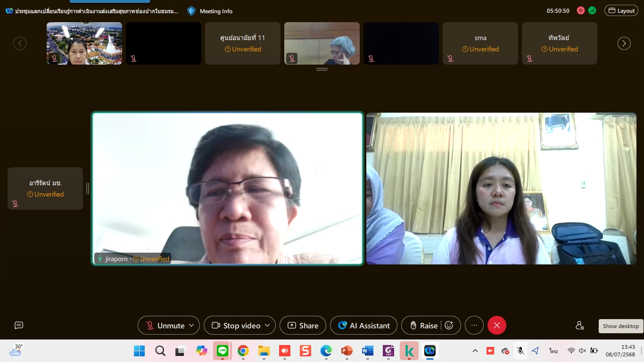Click the red leave meeting button
The width and height of the screenshot is (644, 362).
pos(496,325)
